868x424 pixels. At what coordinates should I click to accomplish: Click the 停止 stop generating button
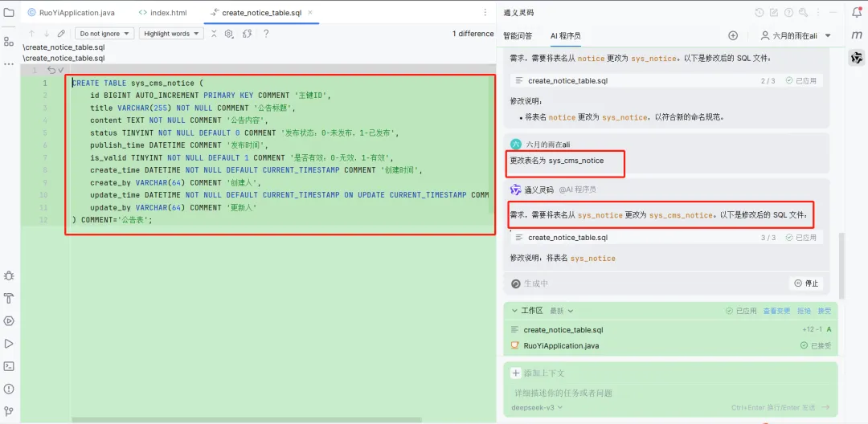pyautogui.click(x=806, y=283)
